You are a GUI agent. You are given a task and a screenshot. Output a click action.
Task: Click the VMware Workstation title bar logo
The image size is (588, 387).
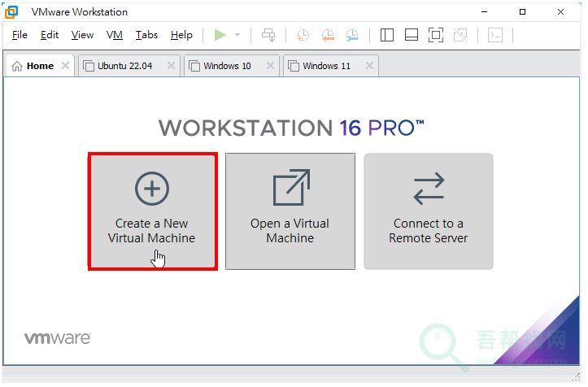click(11, 12)
